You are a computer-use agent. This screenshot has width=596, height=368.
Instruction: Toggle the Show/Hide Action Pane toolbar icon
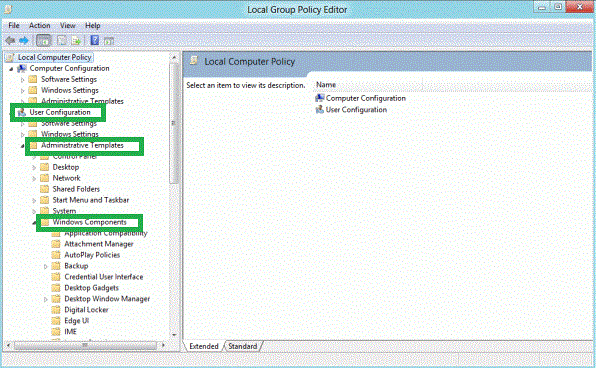pyautogui.click(x=109, y=41)
